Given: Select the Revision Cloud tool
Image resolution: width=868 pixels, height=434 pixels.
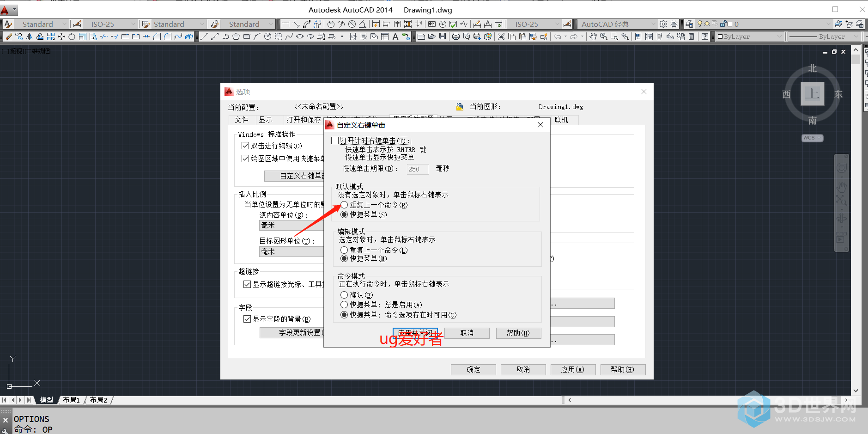Looking at the screenshot, I should pyautogui.click(x=279, y=37).
